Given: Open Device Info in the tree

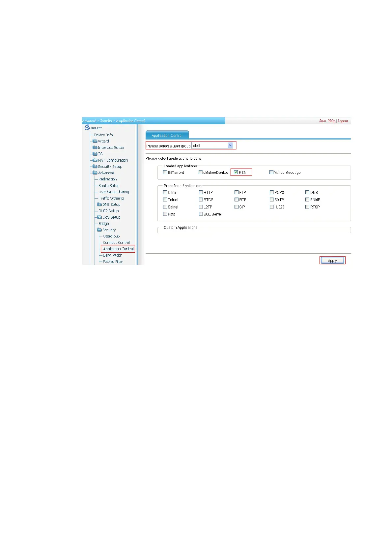Looking at the screenshot, I should coord(103,135).
